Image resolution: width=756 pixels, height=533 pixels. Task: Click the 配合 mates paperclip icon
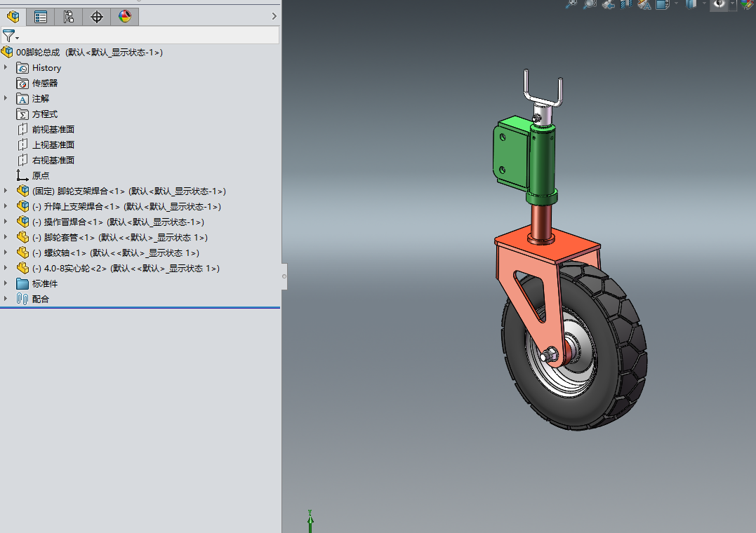(x=22, y=299)
